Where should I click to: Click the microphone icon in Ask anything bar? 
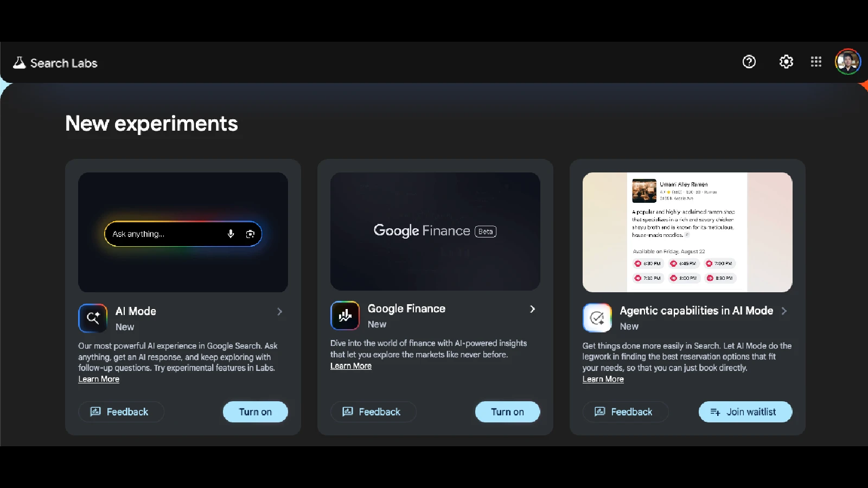231,234
